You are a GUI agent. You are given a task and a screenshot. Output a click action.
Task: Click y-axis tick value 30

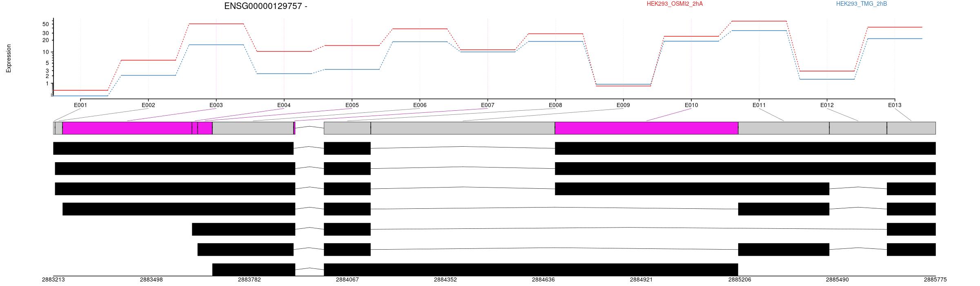point(46,33)
